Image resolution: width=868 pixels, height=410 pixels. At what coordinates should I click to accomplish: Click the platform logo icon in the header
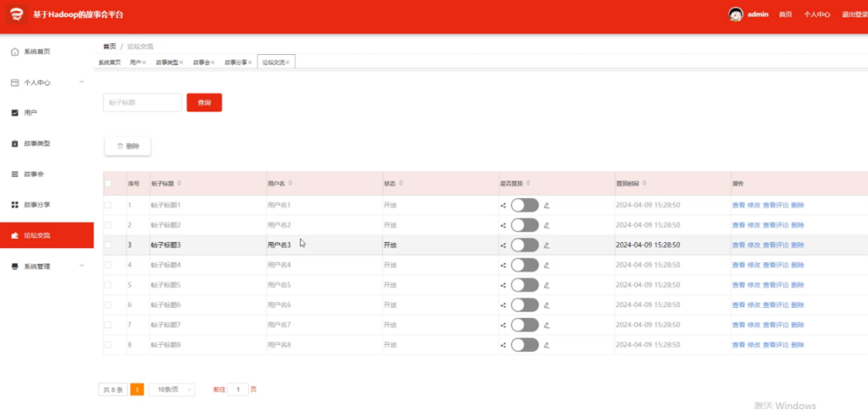click(16, 14)
